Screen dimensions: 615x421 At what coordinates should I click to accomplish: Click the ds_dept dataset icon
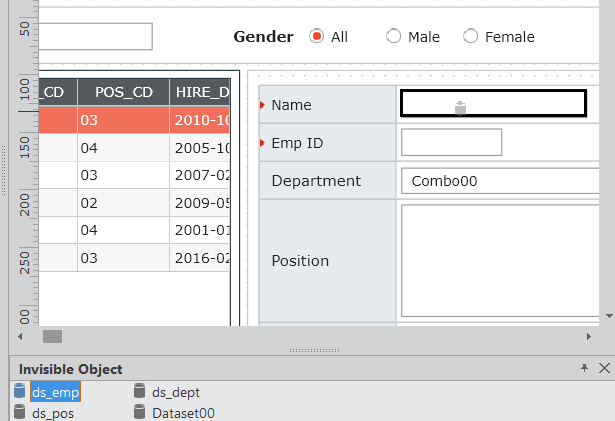tap(139, 392)
